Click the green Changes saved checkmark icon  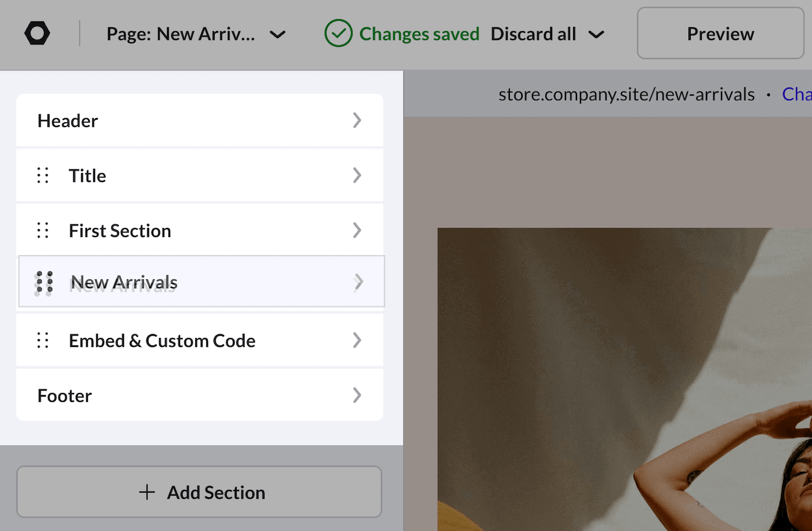point(339,33)
